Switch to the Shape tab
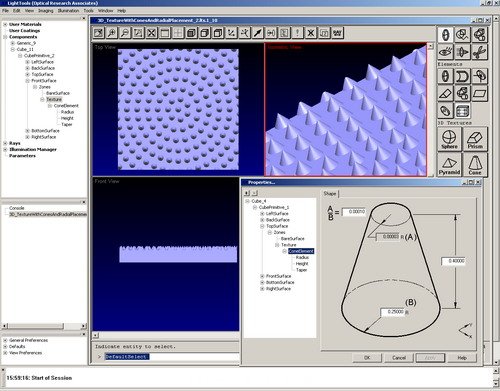Image resolution: width=500 pixels, height=391 pixels. pos(330,194)
